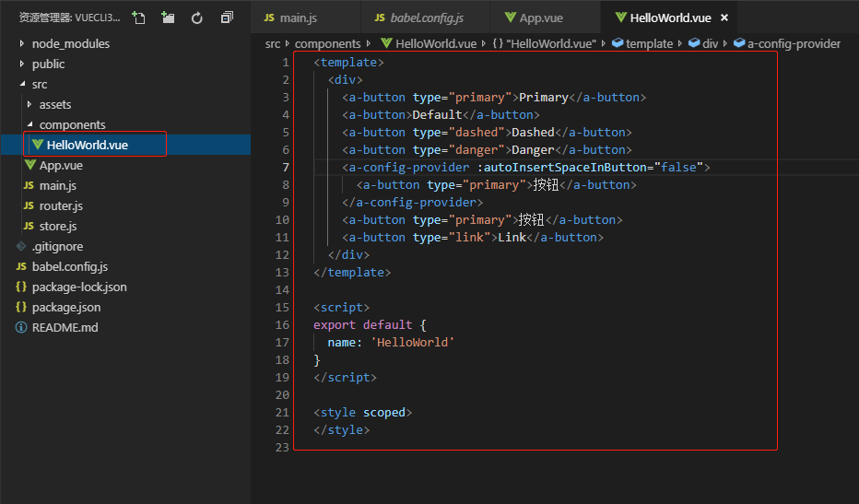
Task: Click the "dashed" type value in code
Action: [477, 132]
